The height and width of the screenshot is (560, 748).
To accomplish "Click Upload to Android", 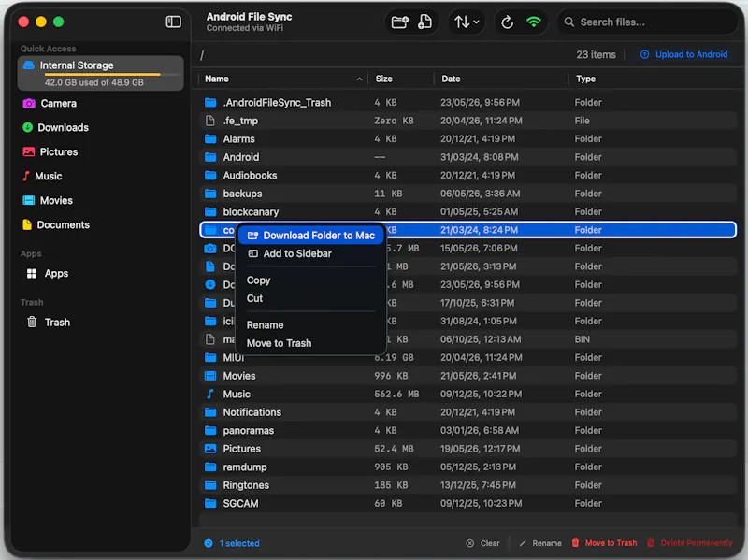I will pyautogui.click(x=683, y=54).
